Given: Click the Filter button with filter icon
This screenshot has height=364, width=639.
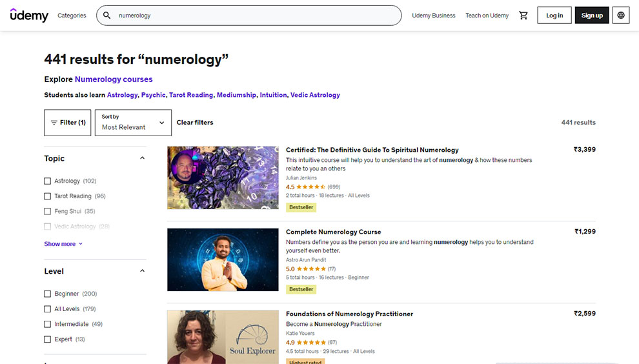Looking at the screenshot, I should coord(68,123).
